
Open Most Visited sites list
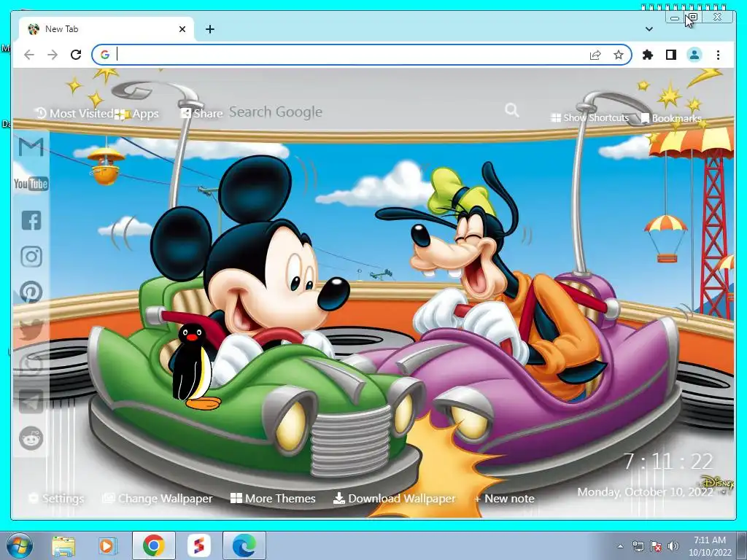(x=75, y=113)
